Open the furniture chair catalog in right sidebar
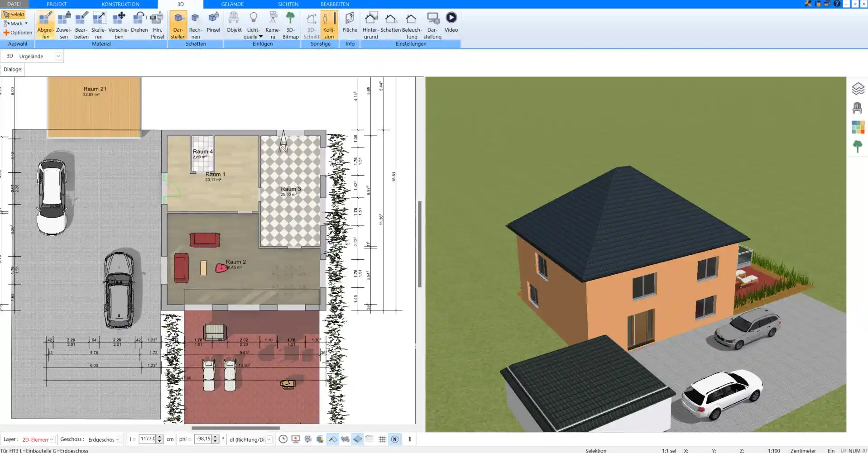 pyautogui.click(x=857, y=108)
